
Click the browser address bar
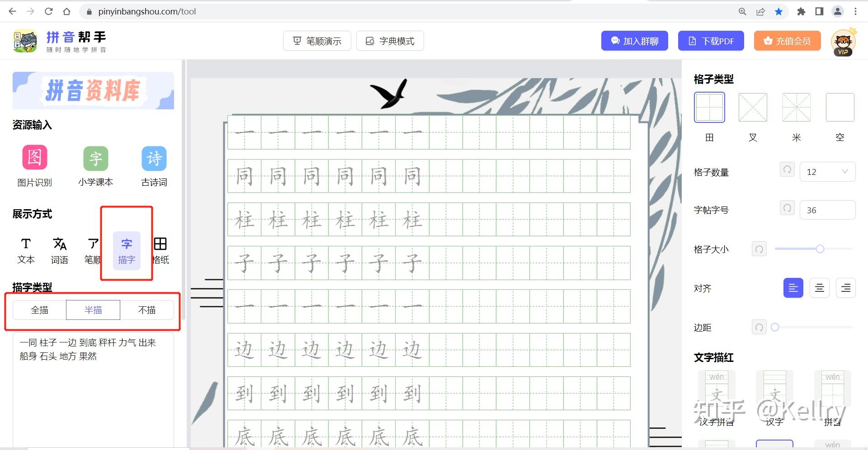(x=407, y=12)
